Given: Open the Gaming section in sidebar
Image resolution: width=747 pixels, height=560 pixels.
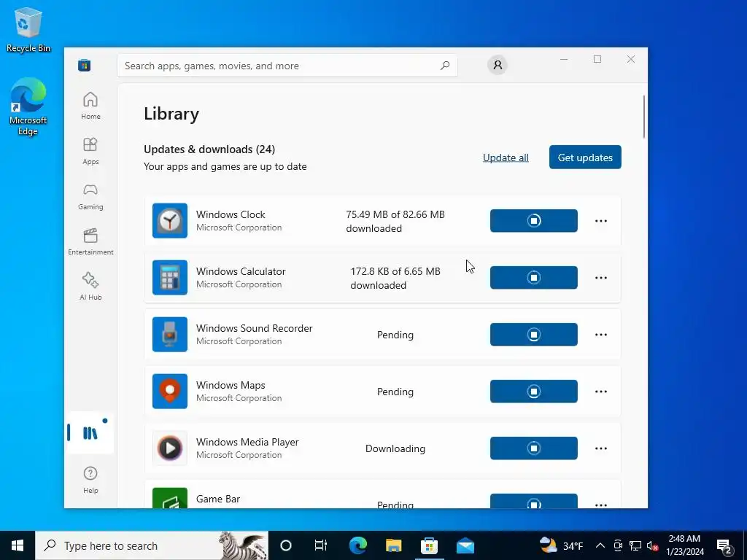Looking at the screenshot, I should 90,196.
